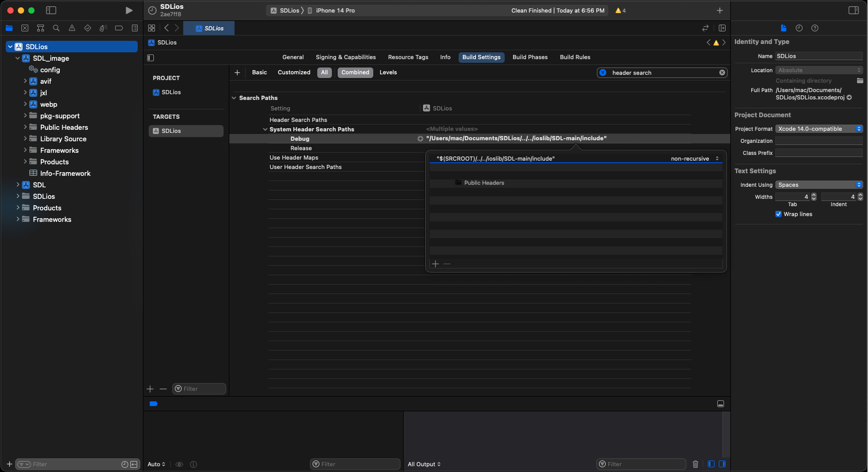
Task: Expand the avif project
Action: click(25, 81)
